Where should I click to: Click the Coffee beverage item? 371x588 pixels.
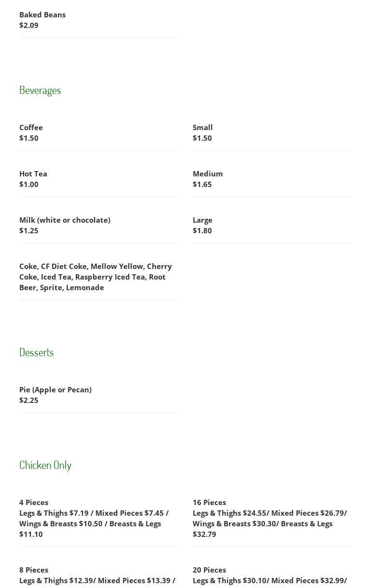31,128
